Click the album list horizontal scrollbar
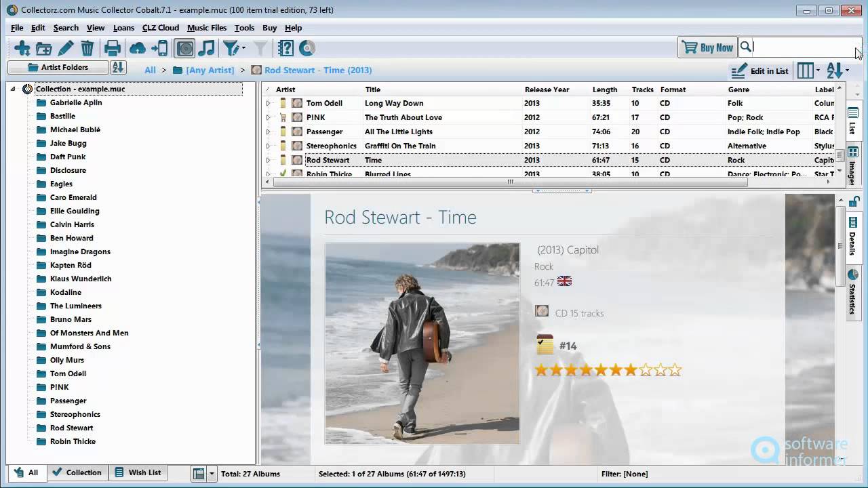The height and width of the screenshot is (488, 868). (510, 182)
